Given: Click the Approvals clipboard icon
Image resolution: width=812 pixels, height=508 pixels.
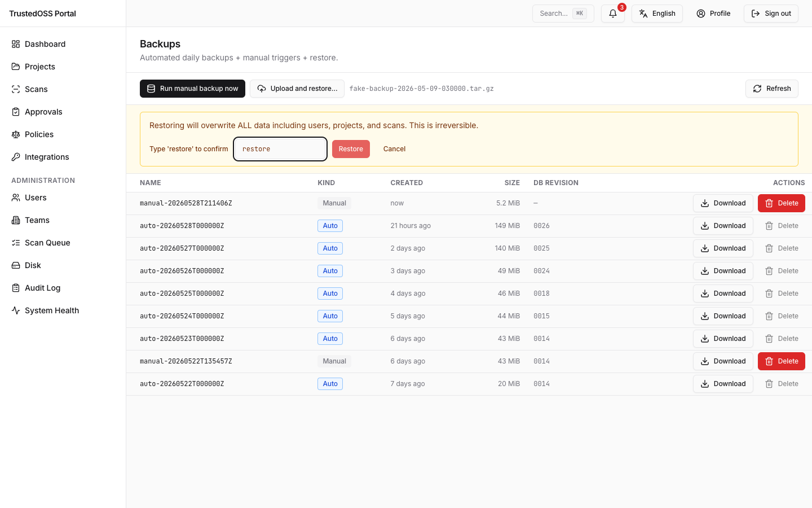Looking at the screenshot, I should click(16, 112).
